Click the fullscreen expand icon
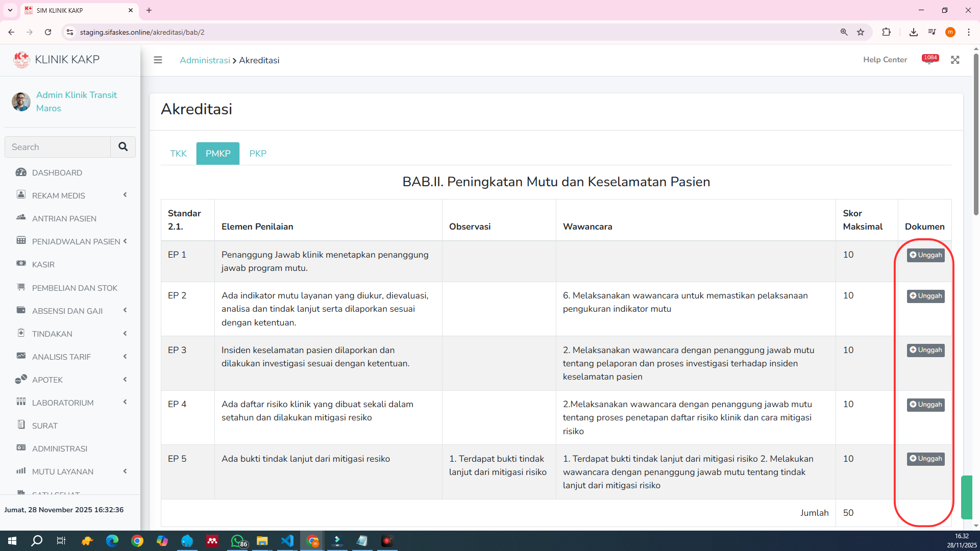Viewport: 980px width, 551px height. (x=955, y=60)
